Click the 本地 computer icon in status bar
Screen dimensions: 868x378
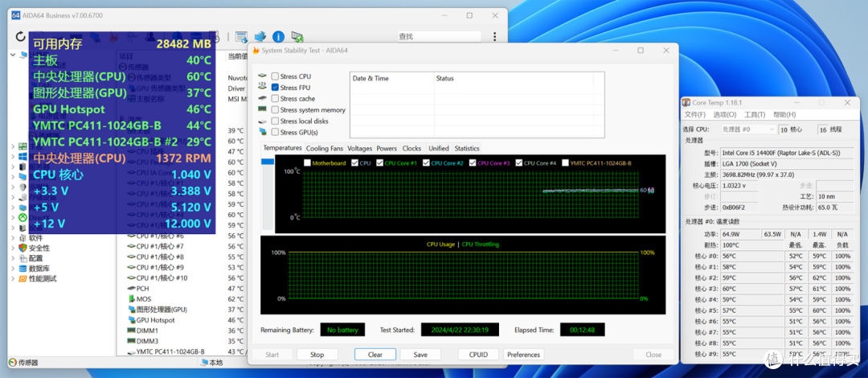[205, 363]
